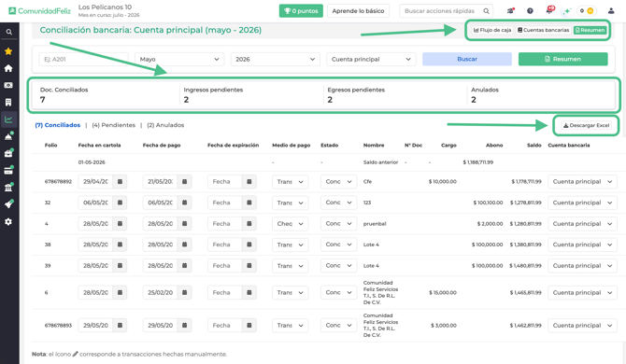Open medio de pago dropdown for folio 6
The width and height of the screenshot is (626, 364).
pyautogui.click(x=291, y=292)
